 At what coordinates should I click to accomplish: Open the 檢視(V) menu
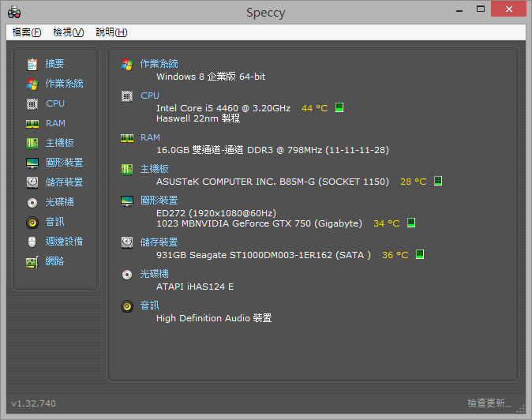[x=69, y=32]
